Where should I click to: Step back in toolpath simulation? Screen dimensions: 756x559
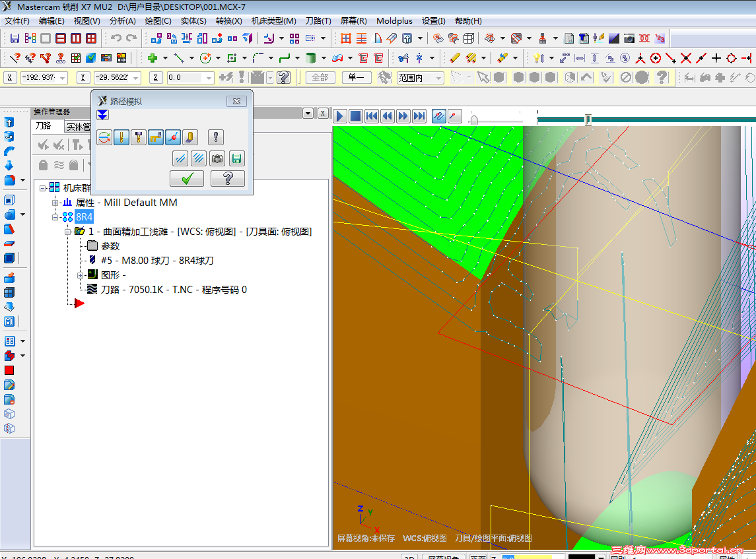click(x=388, y=116)
